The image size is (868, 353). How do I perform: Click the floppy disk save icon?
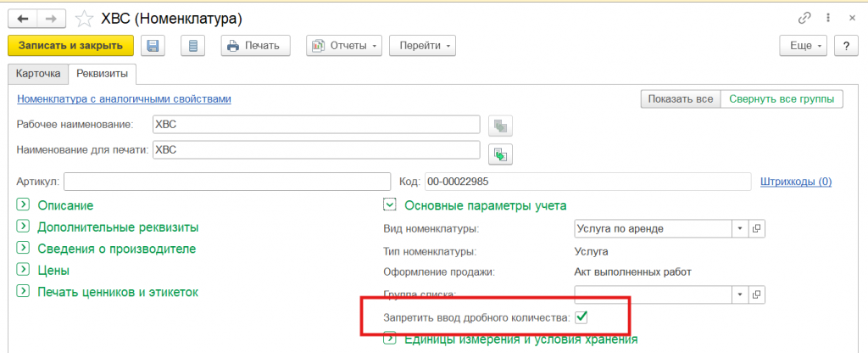click(153, 46)
